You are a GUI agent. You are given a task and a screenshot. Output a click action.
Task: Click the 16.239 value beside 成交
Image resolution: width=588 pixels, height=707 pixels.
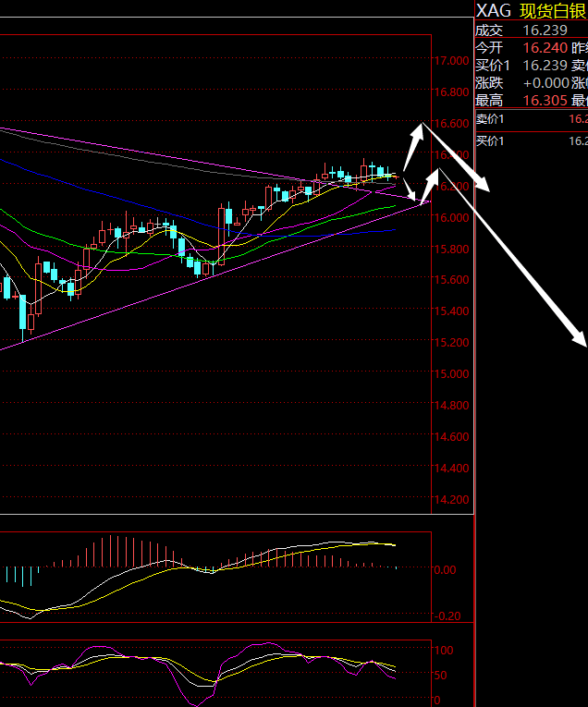click(545, 30)
